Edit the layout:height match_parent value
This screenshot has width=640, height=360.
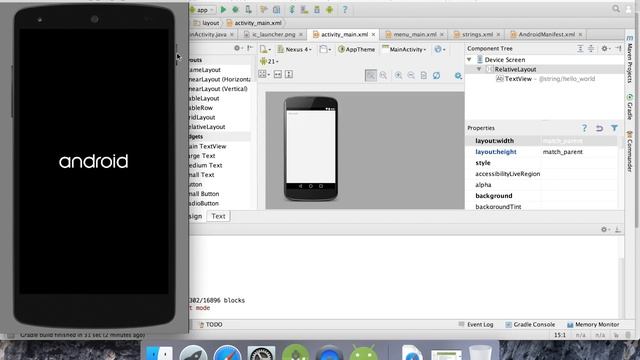580,152
